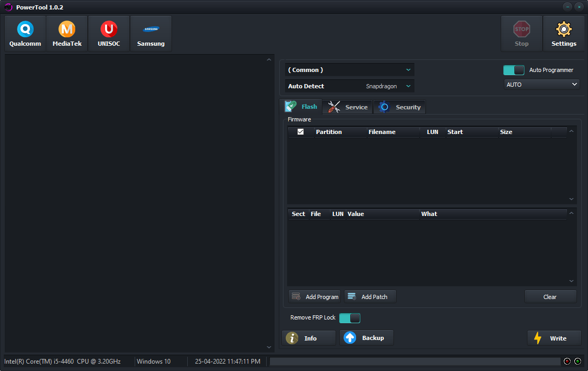Toggle the Auto Programmer switch
The height and width of the screenshot is (371, 588).
pos(513,70)
